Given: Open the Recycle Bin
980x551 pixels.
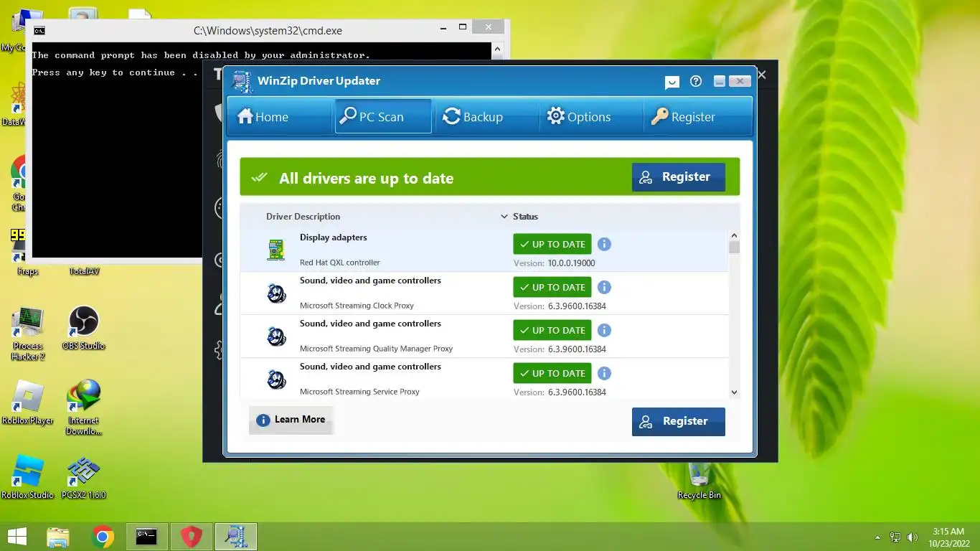Looking at the screenshot, I should click(699, 480).
